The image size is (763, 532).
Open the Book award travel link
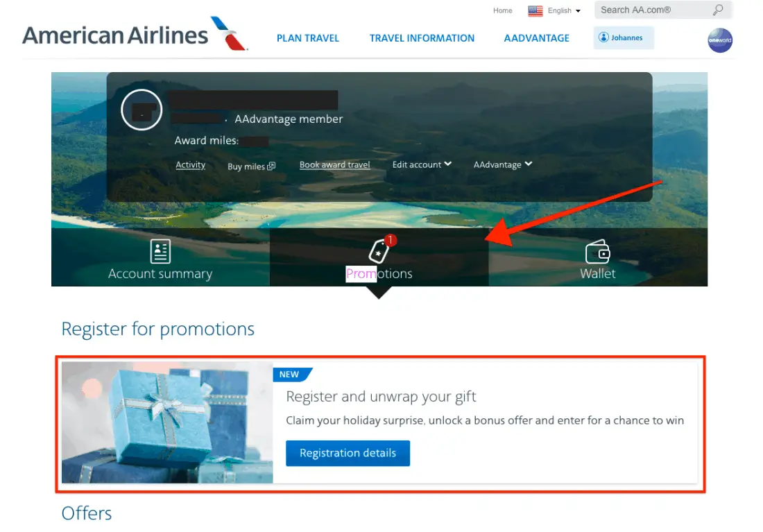(x=335, y=164)
